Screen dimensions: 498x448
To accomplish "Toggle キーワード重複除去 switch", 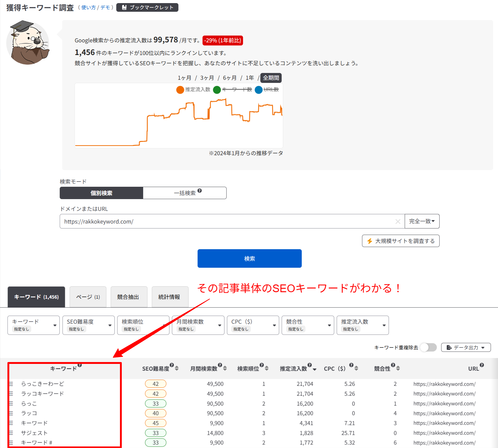I will [428, 348].
